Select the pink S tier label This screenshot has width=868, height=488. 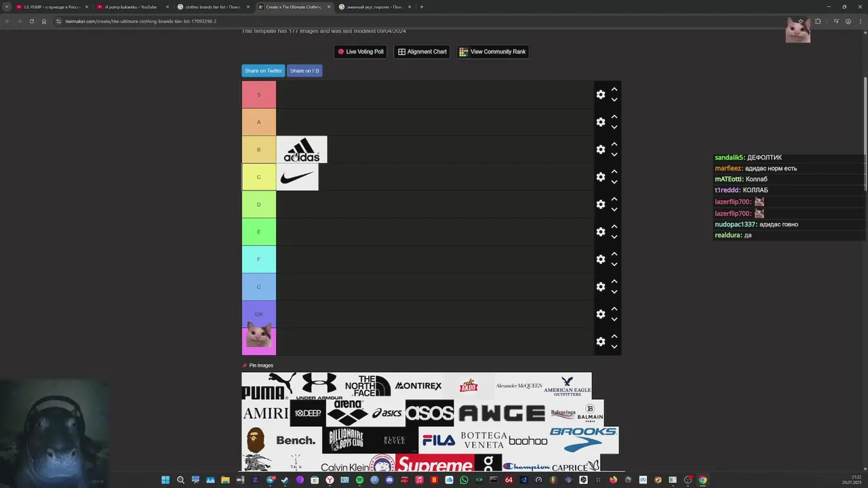click(259, 94)
